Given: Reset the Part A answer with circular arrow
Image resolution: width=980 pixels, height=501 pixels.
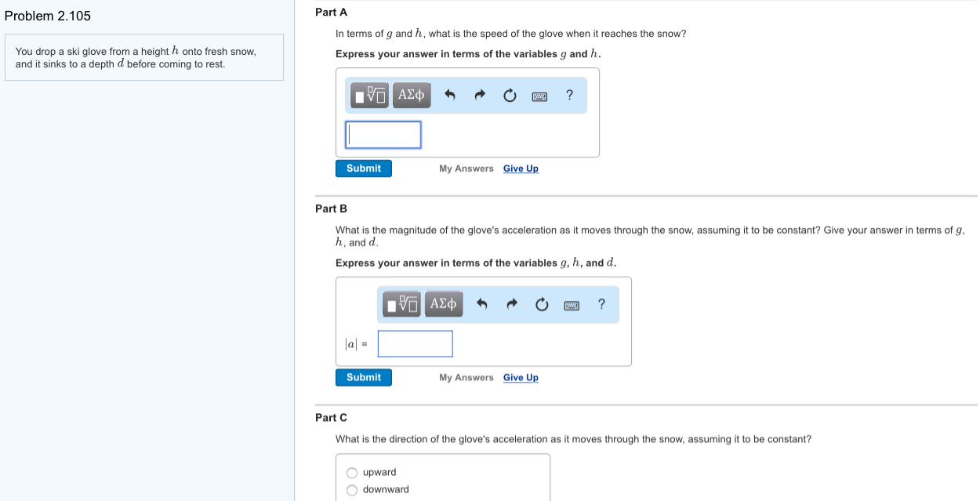Looking at the screenshot, I should pos(510,94).
